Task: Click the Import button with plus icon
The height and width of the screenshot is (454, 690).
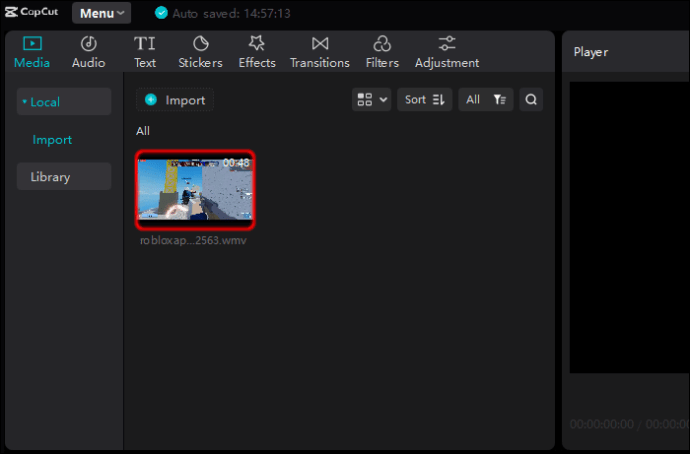Action: [175, 100]
